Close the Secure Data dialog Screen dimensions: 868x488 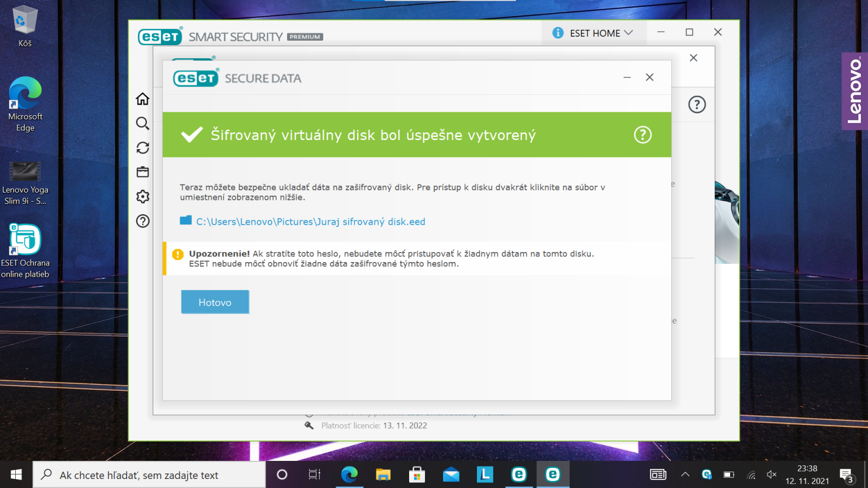650,77
